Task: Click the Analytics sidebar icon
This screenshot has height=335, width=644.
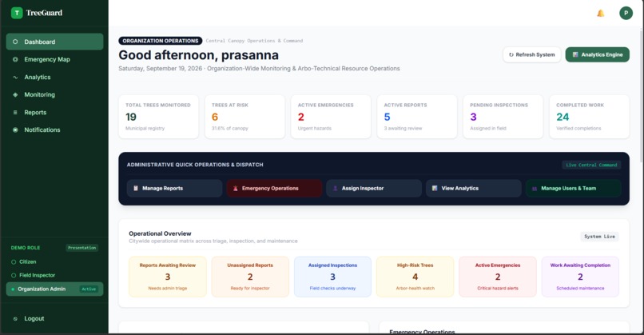Action: click(x=15, y=78)
